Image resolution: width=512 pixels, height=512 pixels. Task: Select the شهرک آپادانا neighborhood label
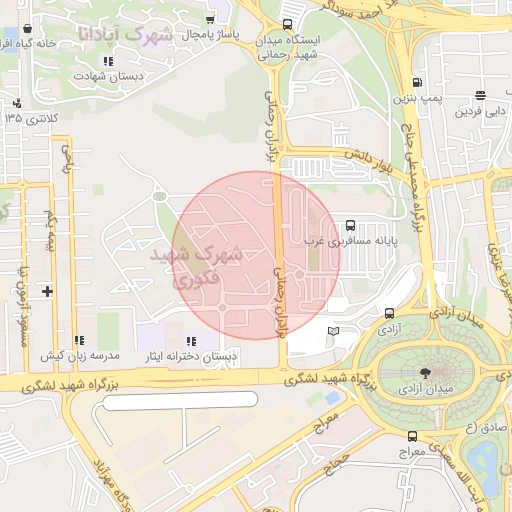[x=125, y=35]
